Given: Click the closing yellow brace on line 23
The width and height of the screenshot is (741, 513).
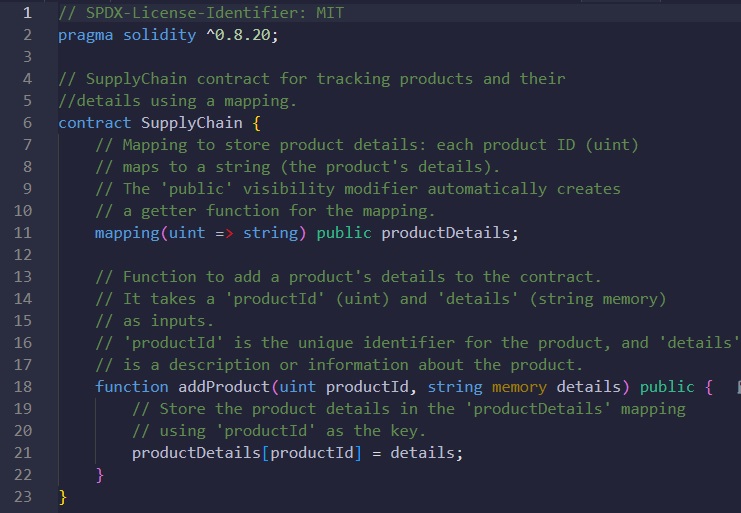Looking at the screenshot, I should 63,497.
